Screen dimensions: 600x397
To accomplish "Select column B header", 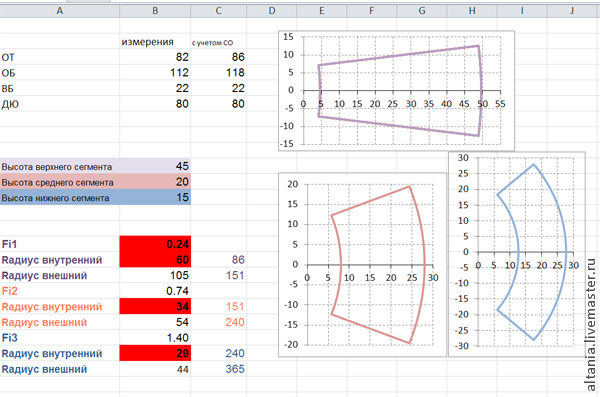I will click(x=155, y=11).
